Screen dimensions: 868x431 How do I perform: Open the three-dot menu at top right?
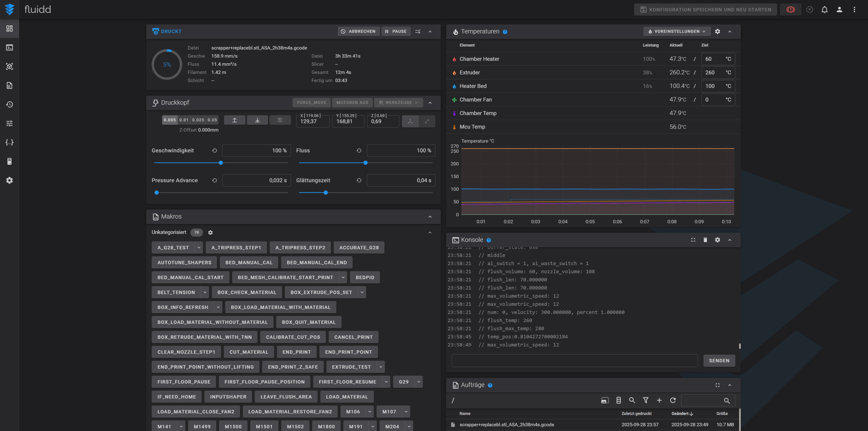click(x=854, y=9)
